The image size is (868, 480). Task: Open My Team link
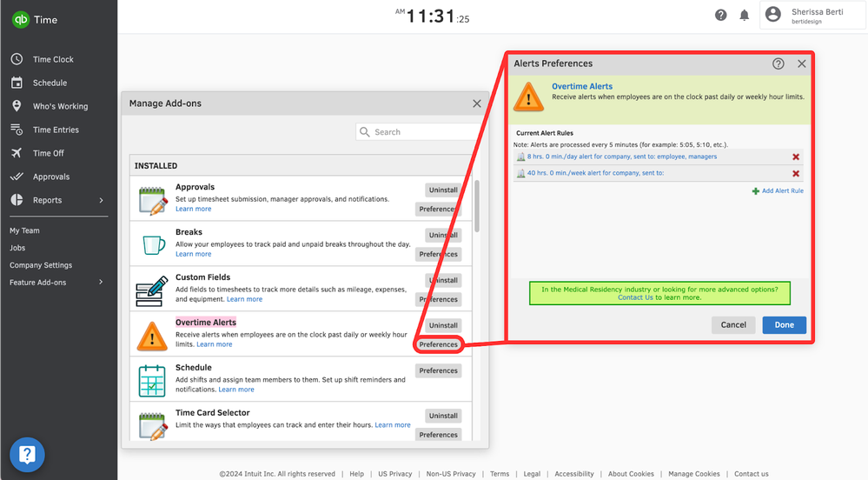click(x=24, y=230)
